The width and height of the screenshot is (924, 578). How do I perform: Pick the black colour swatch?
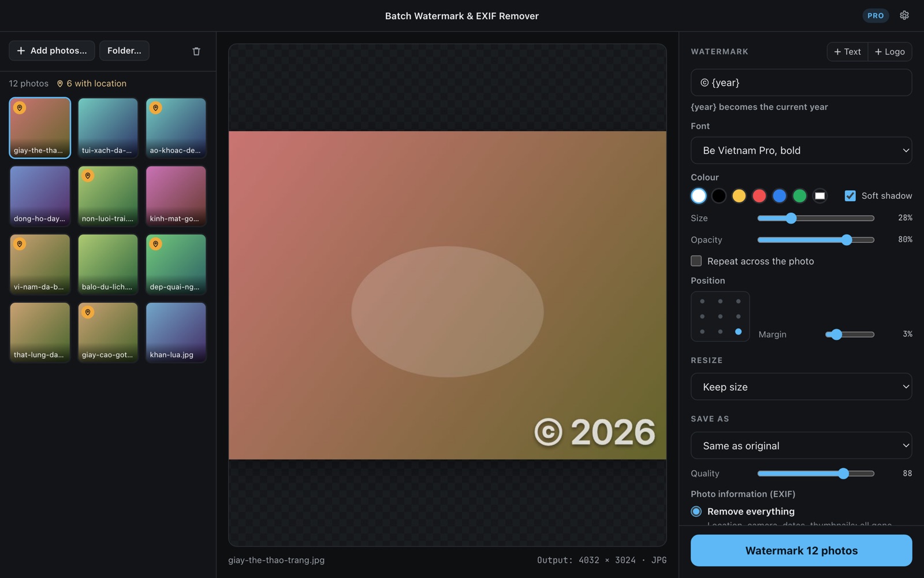719,196
